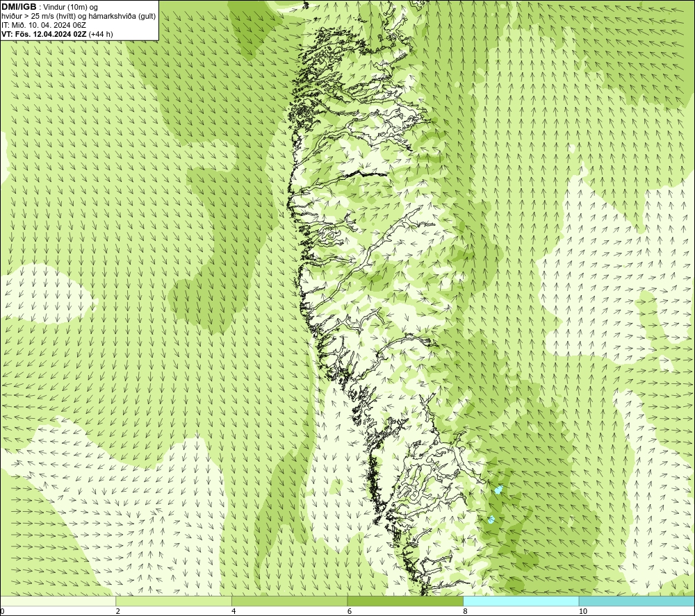The width and height of the screenshot is (695, 616).
Task: Click the 'VT: Fös. 12.04.2024 02Z' line
Action: click(44, 34)
